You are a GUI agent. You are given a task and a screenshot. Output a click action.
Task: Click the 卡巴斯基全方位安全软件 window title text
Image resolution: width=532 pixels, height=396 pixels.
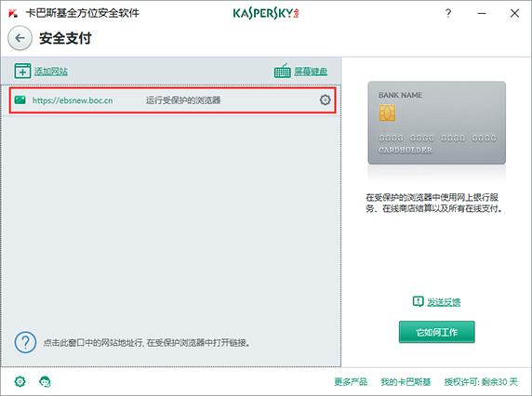83,13
